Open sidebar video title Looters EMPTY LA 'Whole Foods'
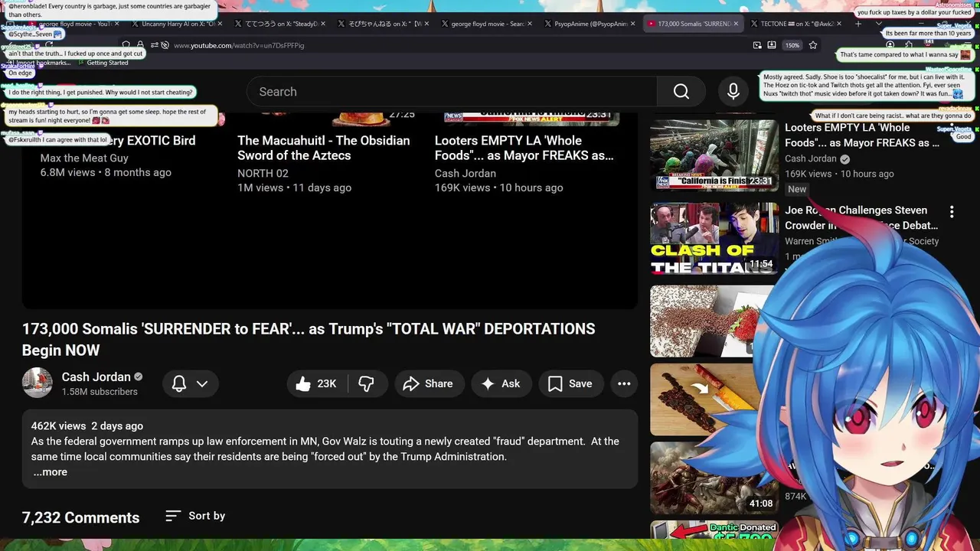 coord(862,135)
